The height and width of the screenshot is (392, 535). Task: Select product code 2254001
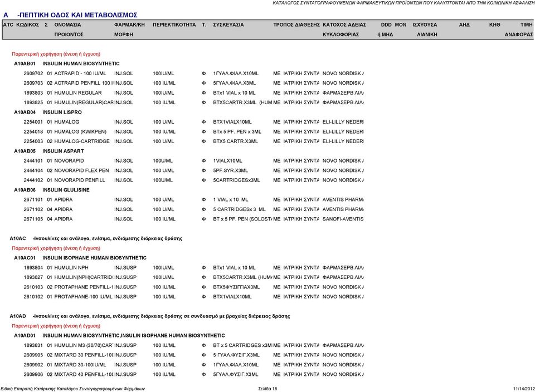33,122
